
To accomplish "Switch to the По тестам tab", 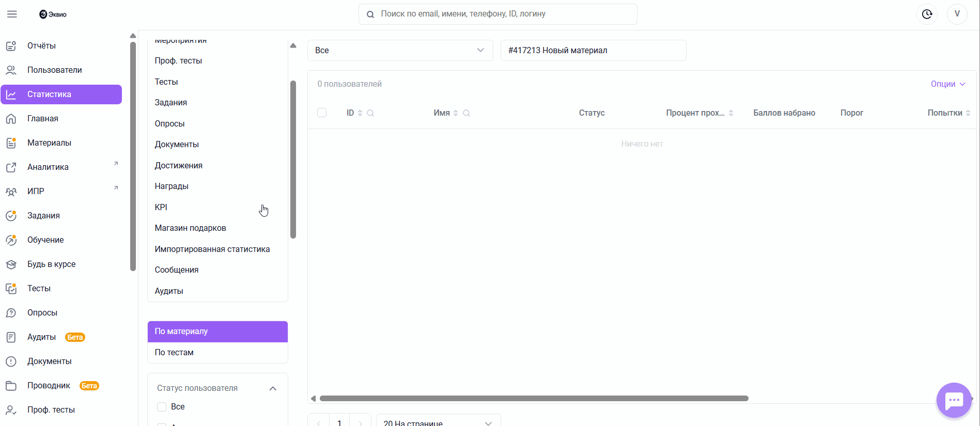I will click(217, 353).
